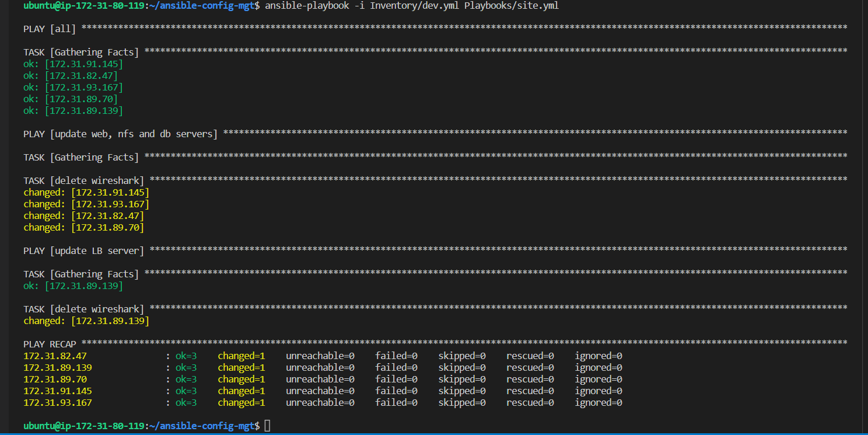The width and height of the screenshot is (868, 435).
Task: Click the 'failed=0' value for 172.31.93.167
Action: tap(396, 402)
